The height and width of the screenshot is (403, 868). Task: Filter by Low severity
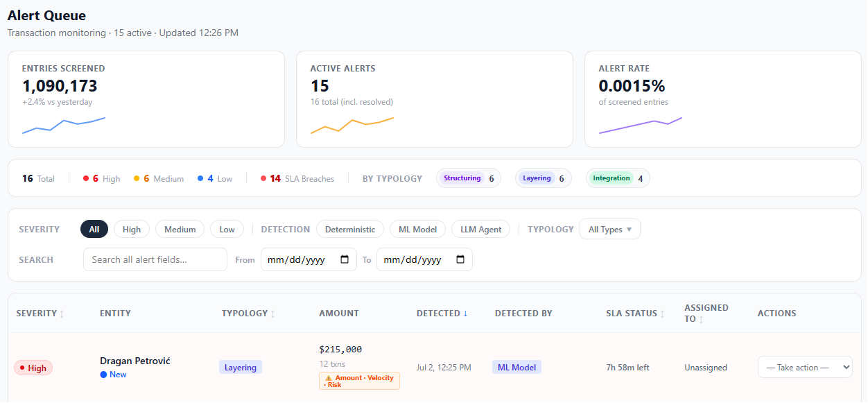pos(227,229)
